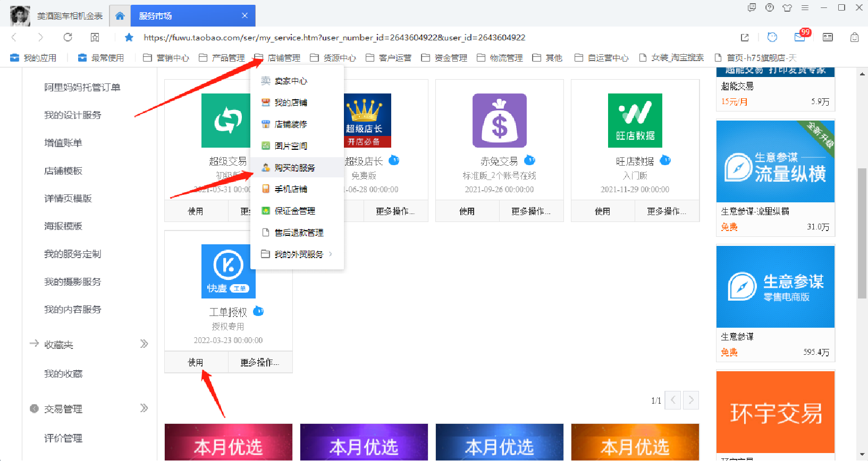
Task: Click the shopping bag icon in toolbar
Action: [854, 37]
